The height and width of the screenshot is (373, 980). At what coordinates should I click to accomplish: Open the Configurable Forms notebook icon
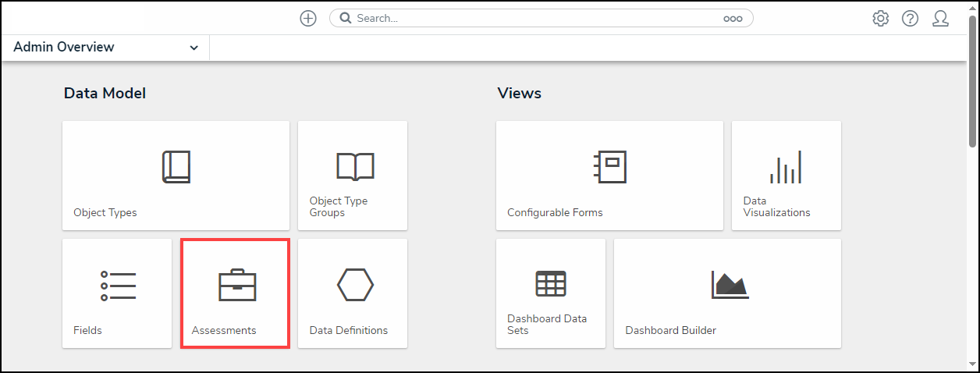coord(609,166)
